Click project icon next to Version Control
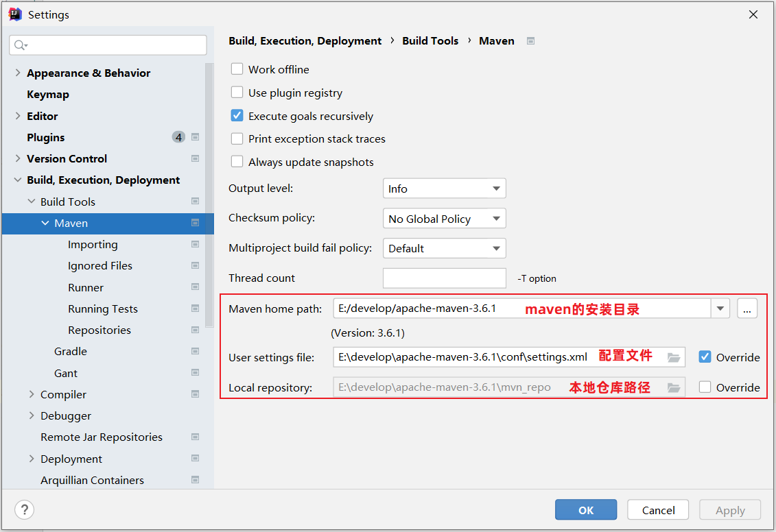Screen dimensions: 776x532 [196, 158]
